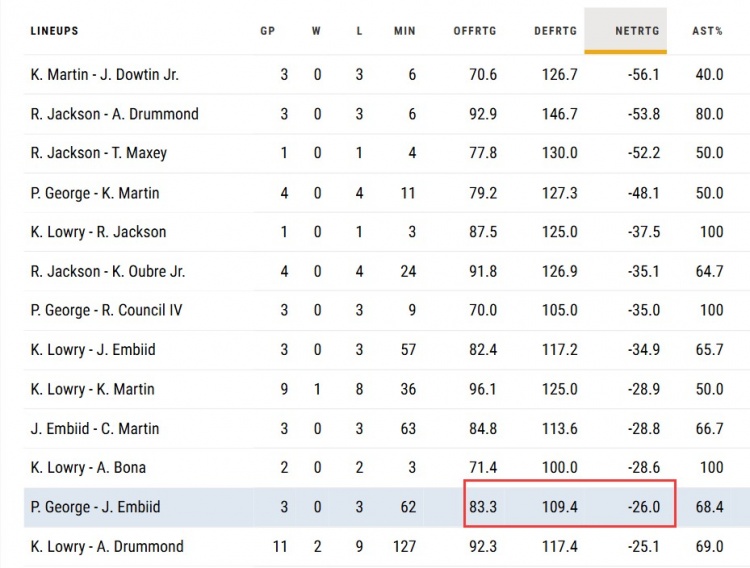Open the R. Jackson - A. Drummond lineup

114,114
